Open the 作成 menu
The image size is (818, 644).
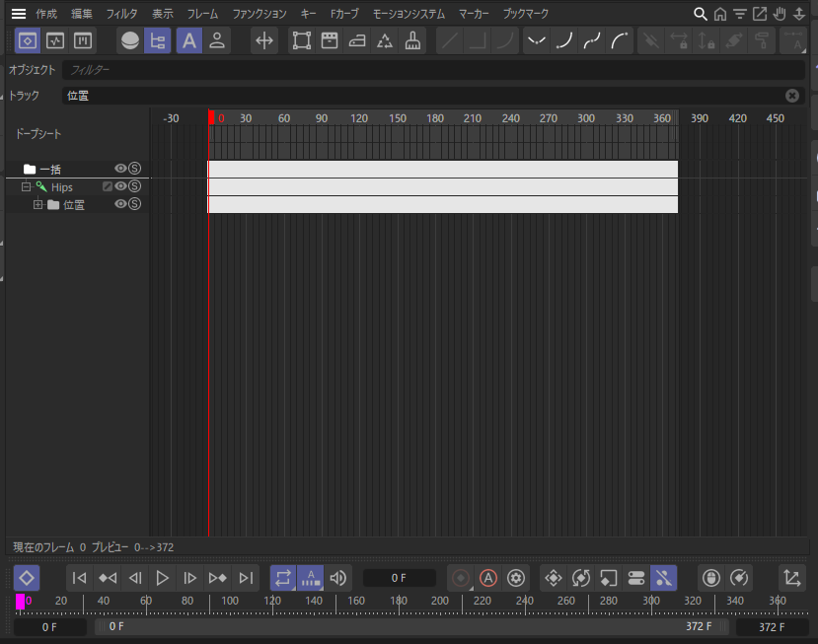pos(46,14)
